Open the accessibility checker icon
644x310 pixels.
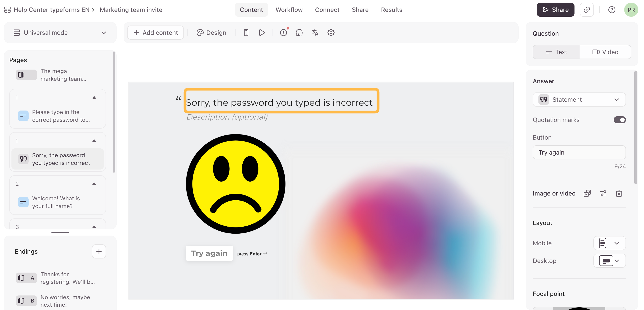click(x=283, y=33)
